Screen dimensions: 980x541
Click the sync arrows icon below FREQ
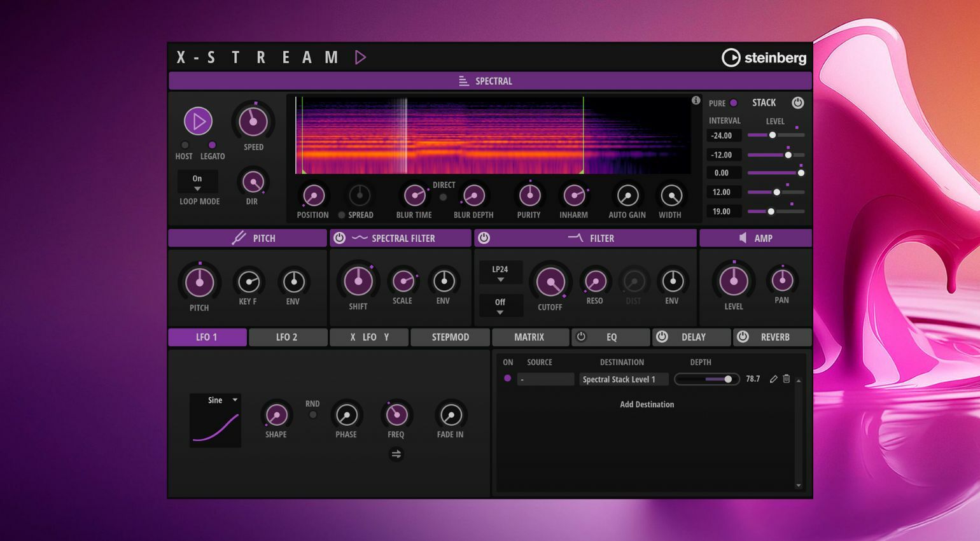pos(396,454)
